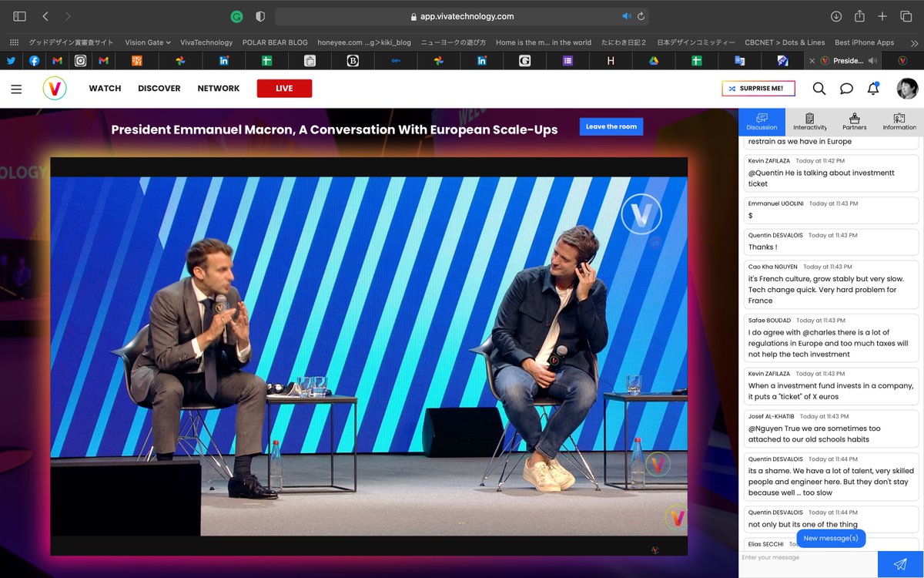Screen dimensions: 924x578
Task: Click the President Emmanuel Macron session title
Action: pyautogui.click(x=334, y=129)
